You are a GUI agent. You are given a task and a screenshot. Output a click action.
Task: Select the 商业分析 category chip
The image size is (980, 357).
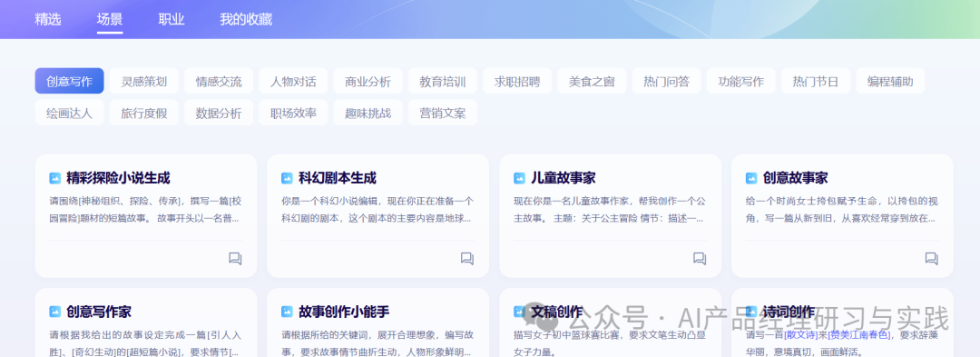click(x=368, y=81)
